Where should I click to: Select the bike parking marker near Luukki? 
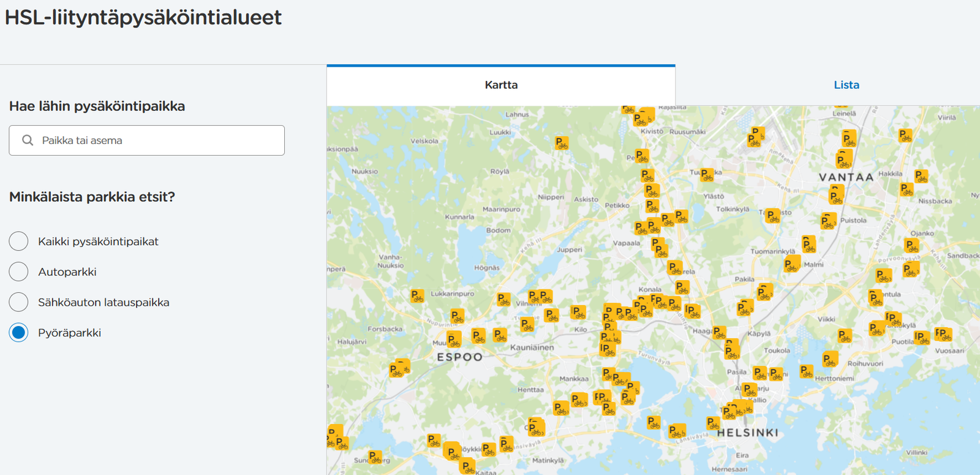(562, 143)
